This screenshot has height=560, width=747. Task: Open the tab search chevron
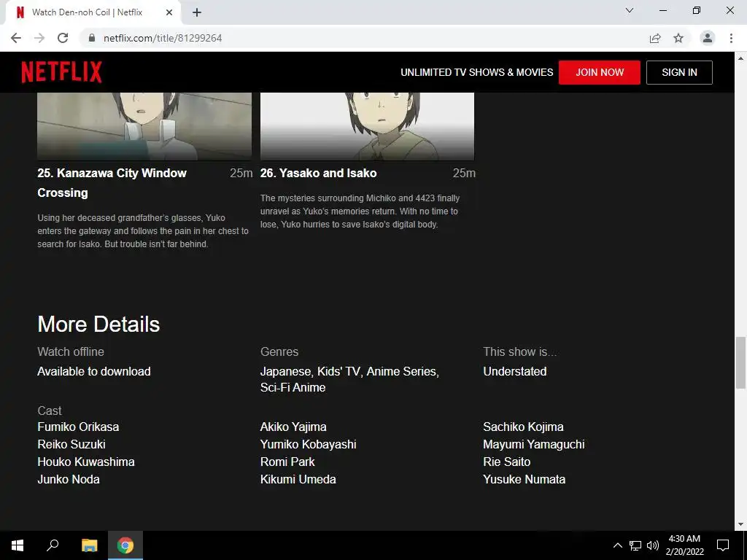coord(630,10)
